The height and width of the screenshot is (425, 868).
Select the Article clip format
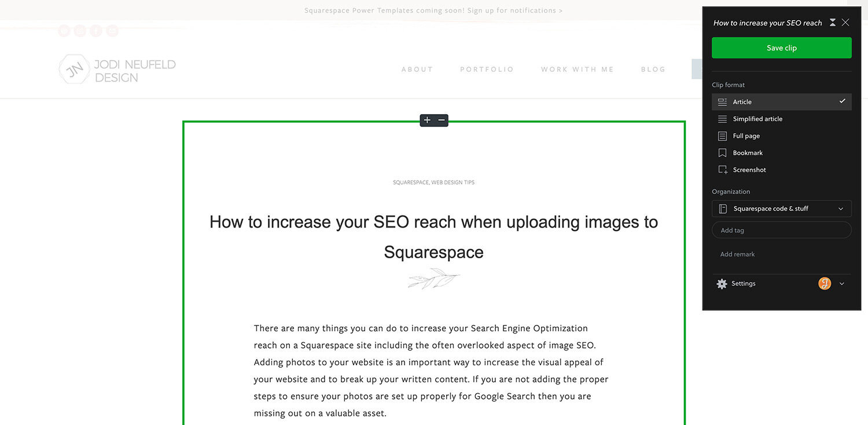point(781,102)
